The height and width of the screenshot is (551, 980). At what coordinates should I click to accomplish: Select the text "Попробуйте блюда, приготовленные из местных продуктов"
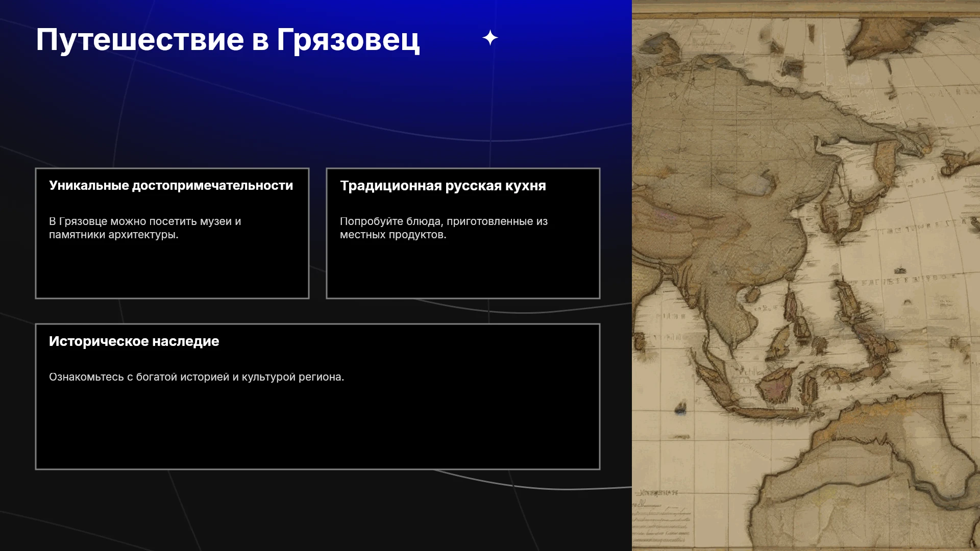click(444, 228)
